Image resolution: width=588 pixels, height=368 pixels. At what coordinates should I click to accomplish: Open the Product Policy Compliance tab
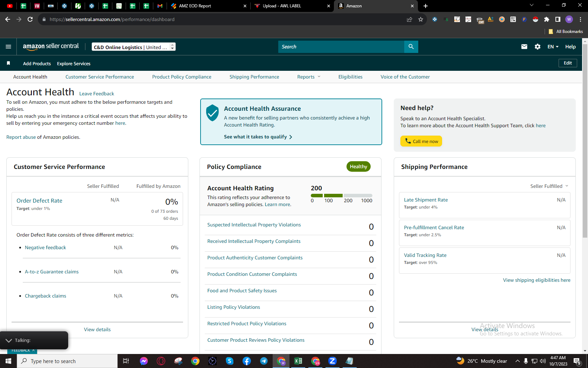182,77
